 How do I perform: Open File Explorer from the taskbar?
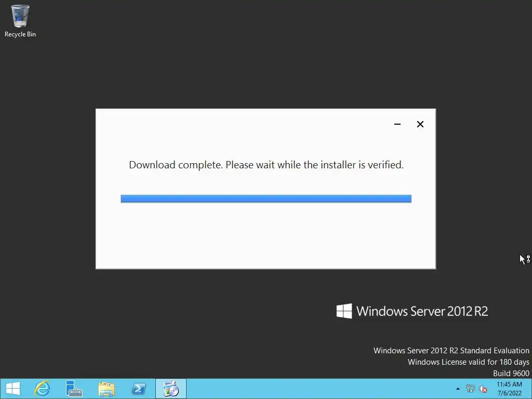click(106, 389)
